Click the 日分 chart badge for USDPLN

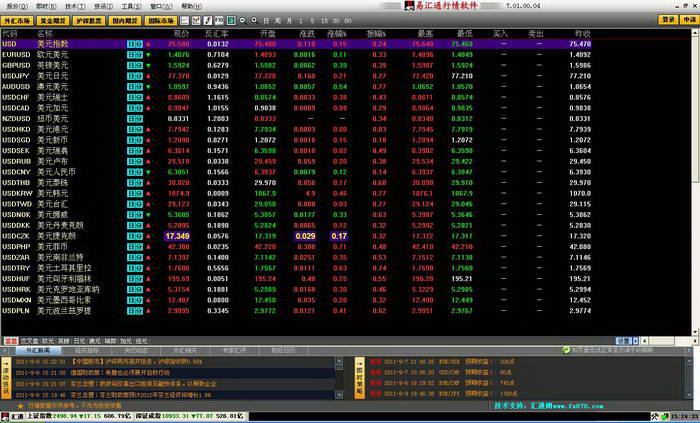[135, 311]
